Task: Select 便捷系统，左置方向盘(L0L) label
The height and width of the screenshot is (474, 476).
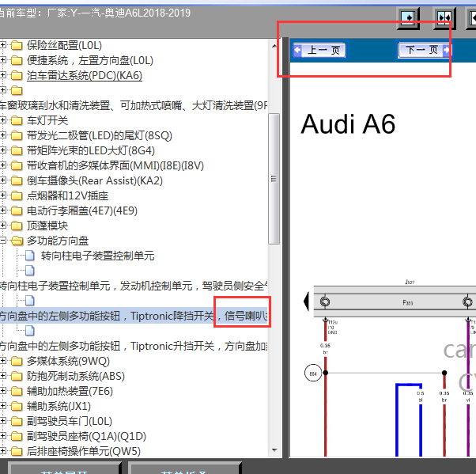Action: tap(90, 60)
